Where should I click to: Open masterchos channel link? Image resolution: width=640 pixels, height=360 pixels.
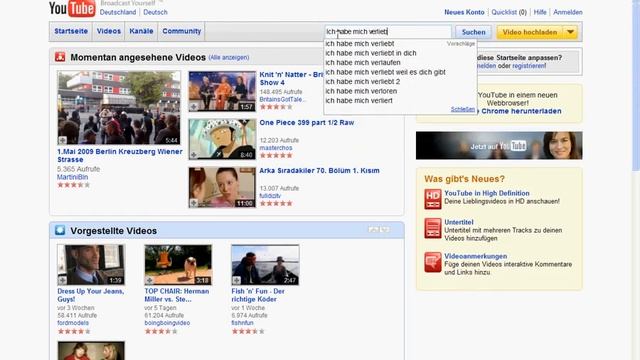[276, 148]
